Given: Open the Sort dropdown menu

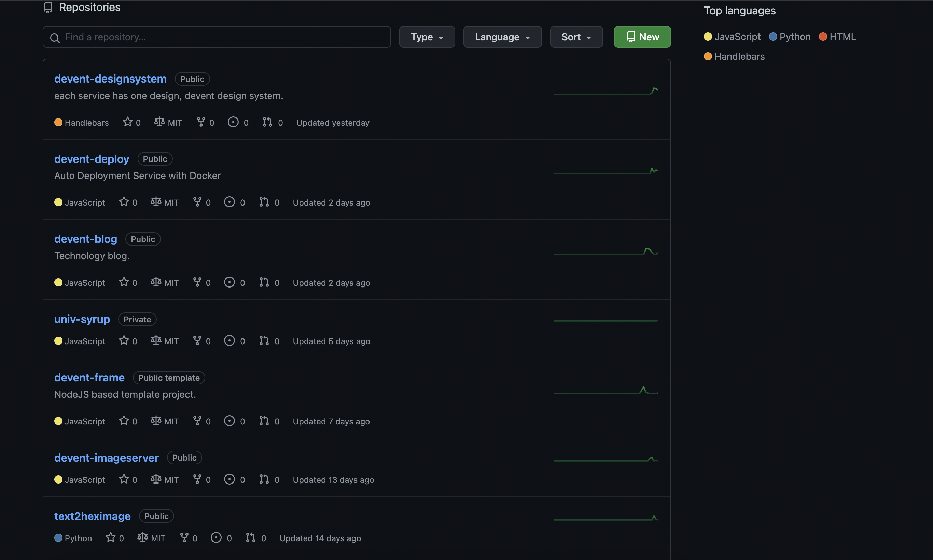Looking at the screenshot, I should (x=576, y=37).
